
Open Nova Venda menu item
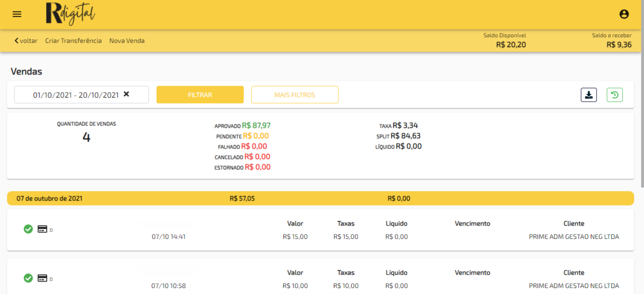coord(127,41)
